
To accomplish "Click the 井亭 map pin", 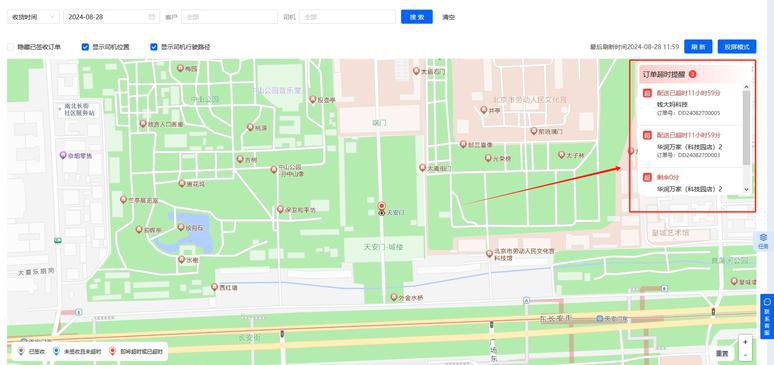I will click(x=484, y=110).
